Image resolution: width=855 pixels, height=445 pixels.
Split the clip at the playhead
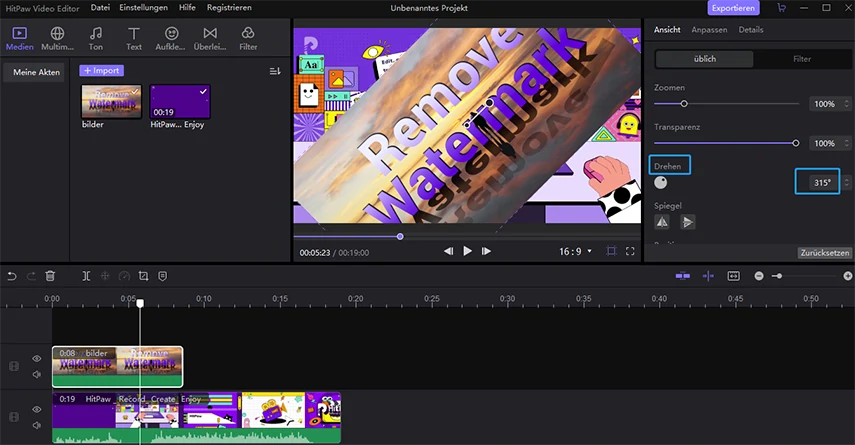86,276
